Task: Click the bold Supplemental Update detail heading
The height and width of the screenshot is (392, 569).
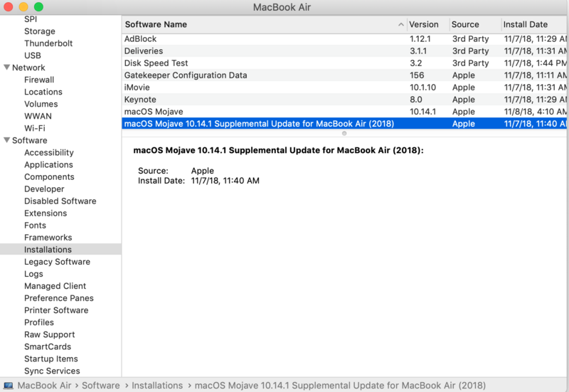Action: (278, 150)
